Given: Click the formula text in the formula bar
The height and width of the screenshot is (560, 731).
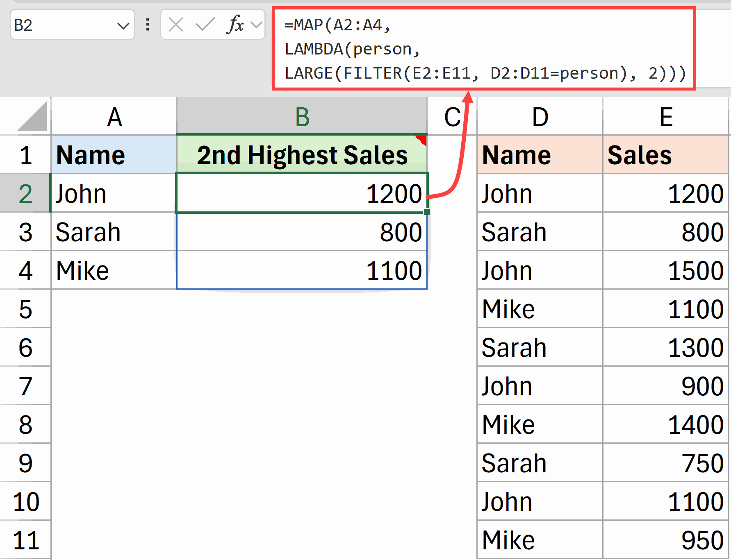Looking at the screenshot, I should [x=451, y=49].
